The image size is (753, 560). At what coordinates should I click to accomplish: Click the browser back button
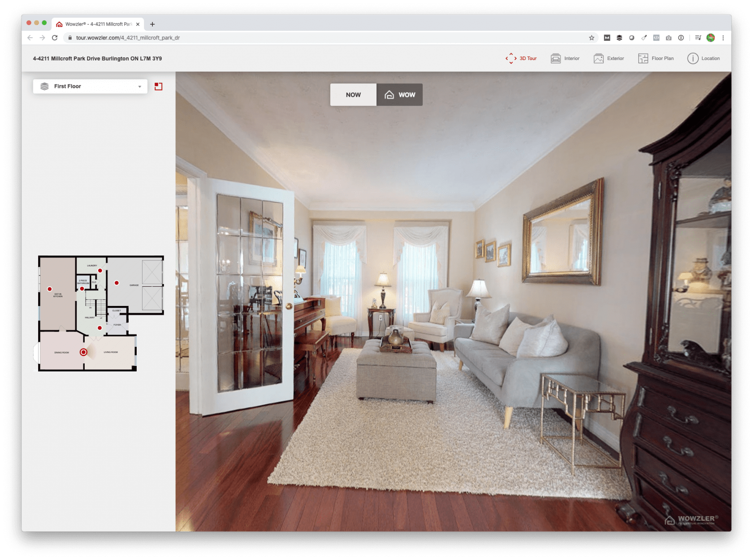(x=29, y=38)
